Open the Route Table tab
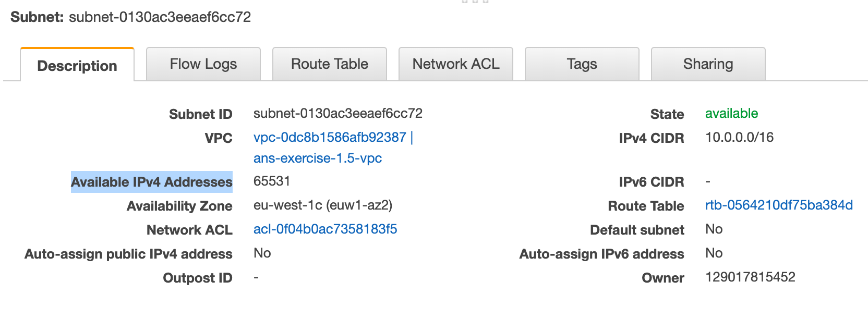The width and height of the screenshot is (868, 318). (x=330, y=64)
